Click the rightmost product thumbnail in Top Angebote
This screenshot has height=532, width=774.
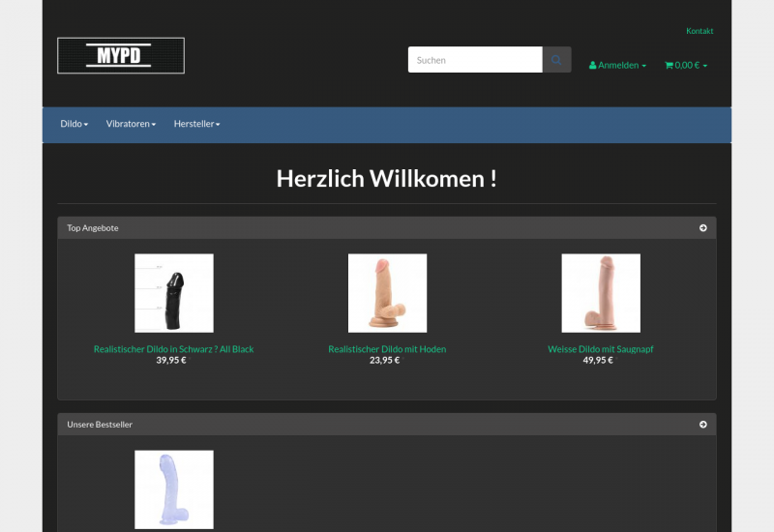click(601, 293)
